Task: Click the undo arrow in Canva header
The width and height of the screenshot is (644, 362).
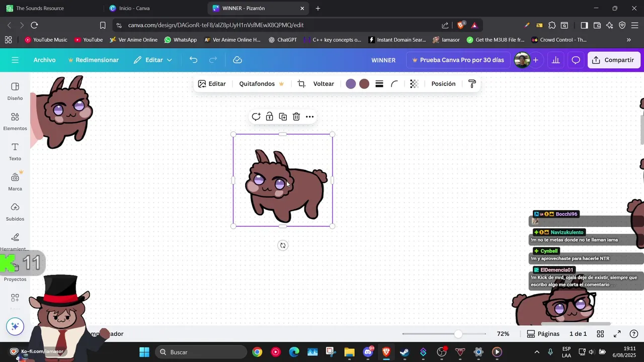Action: [x=193, y=60]
